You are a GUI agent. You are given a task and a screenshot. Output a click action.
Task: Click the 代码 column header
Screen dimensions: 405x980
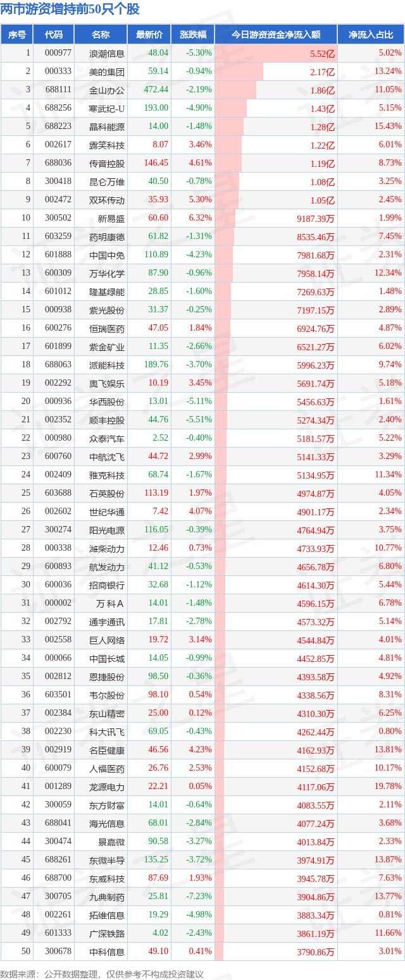coord(54,35)
